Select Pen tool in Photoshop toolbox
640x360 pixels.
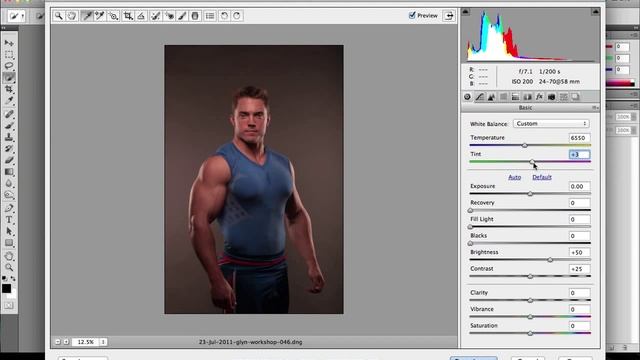click(9, 208)
